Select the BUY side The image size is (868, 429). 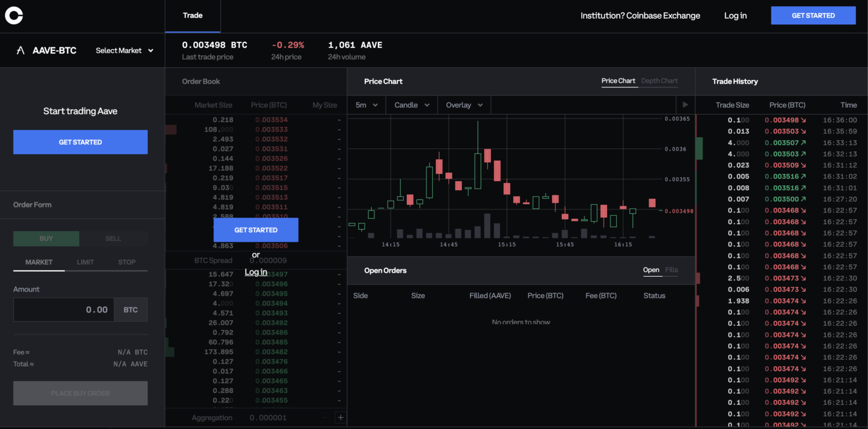tap(46, 239)
